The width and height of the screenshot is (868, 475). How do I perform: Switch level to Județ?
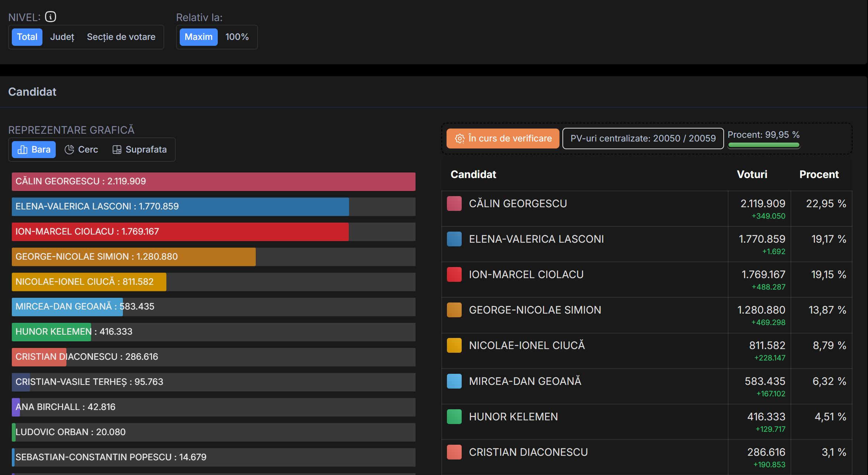point(62,37)
